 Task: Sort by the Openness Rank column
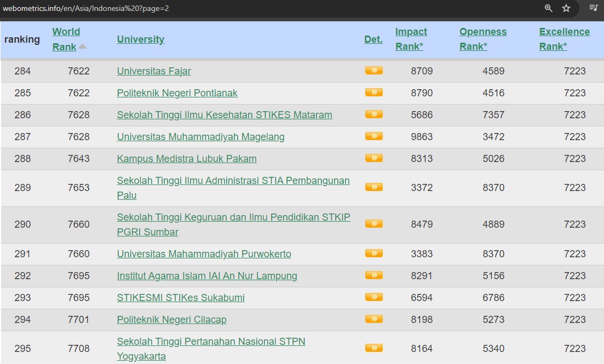coord(482,39)
